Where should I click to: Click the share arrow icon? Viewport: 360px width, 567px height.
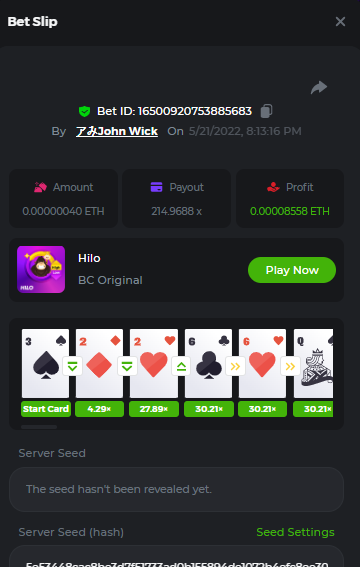tap(319, 88)
